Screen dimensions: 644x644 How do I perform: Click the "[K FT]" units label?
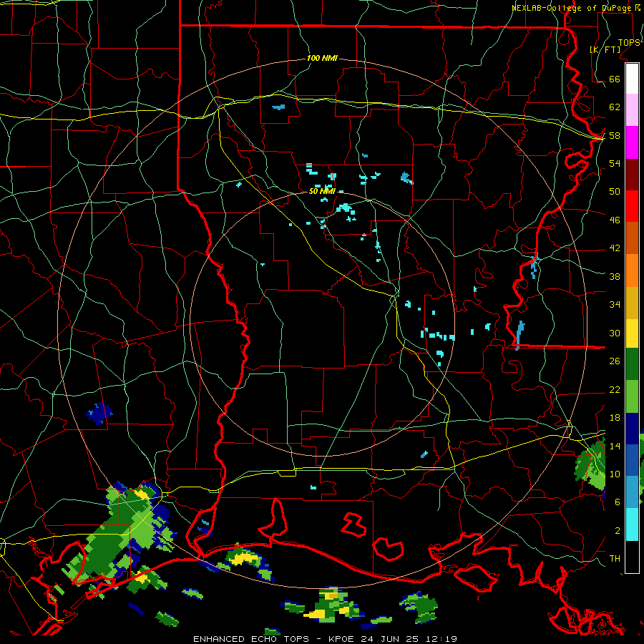pos(605,49)
